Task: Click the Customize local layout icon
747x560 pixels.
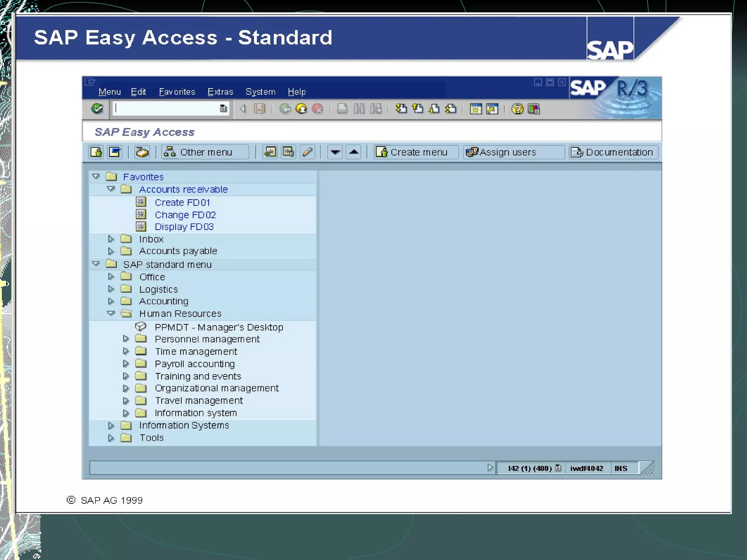Action: coord(534,109)
